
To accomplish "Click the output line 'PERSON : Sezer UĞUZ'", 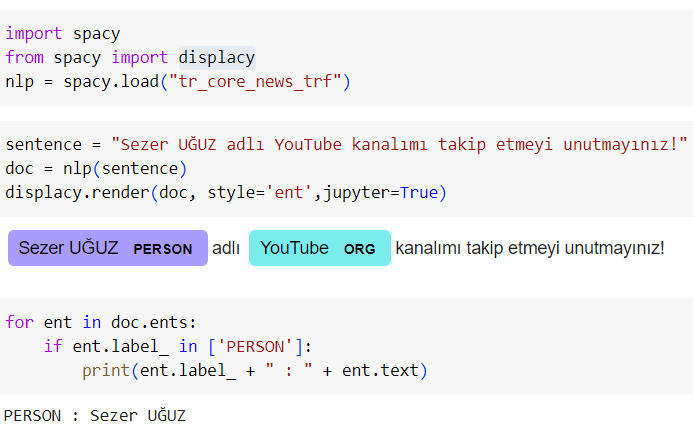I will pos(95,416).
